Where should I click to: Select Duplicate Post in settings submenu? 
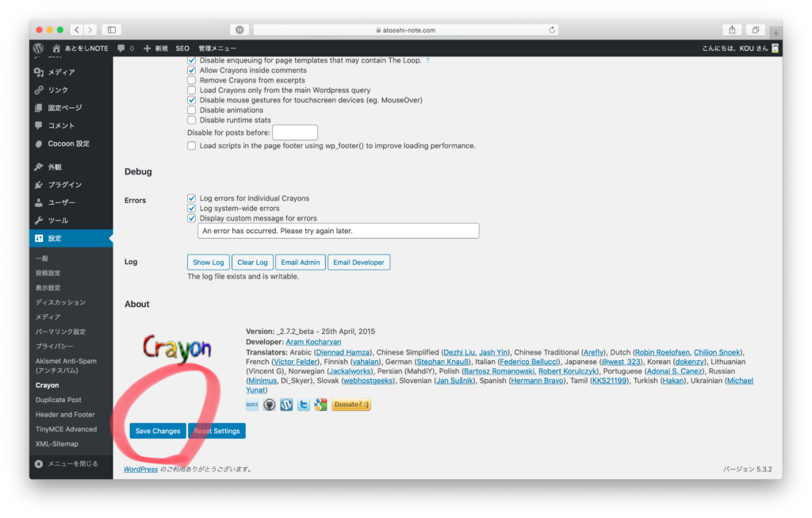click(58, 400)
